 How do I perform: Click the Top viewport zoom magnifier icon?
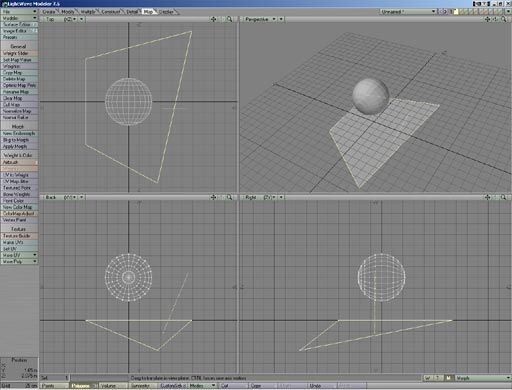tap(229, 19)
